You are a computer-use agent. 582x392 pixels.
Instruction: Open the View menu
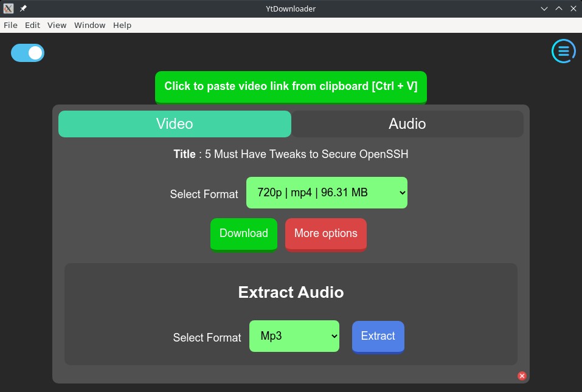tap(57, 25)
